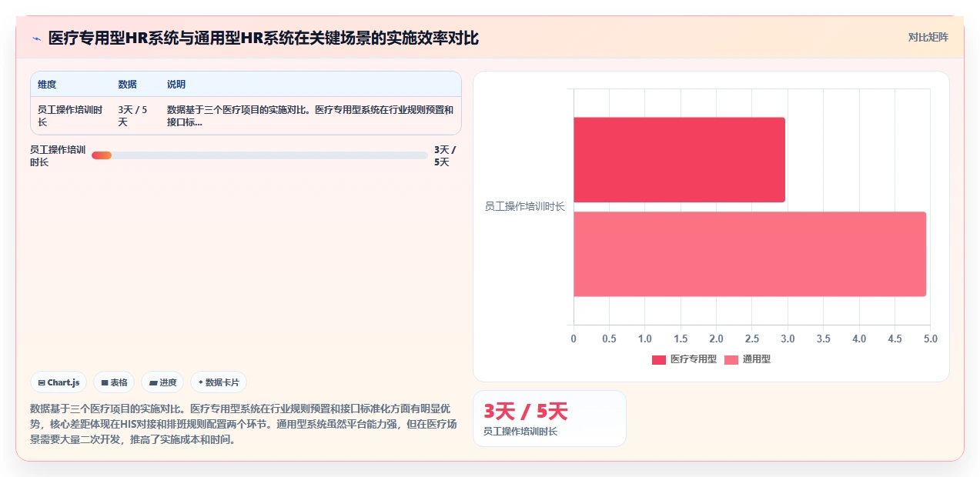Click the 员工操作培训时长 progress bar
The image size is (980, 477).
pos(259,155)
